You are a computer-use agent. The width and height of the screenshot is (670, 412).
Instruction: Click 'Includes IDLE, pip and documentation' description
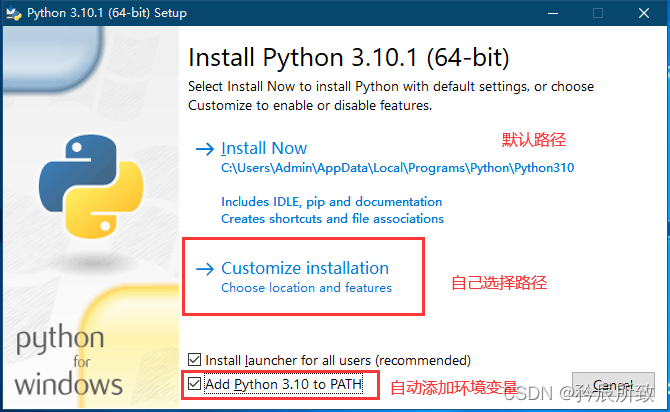(x=331, y=201)
